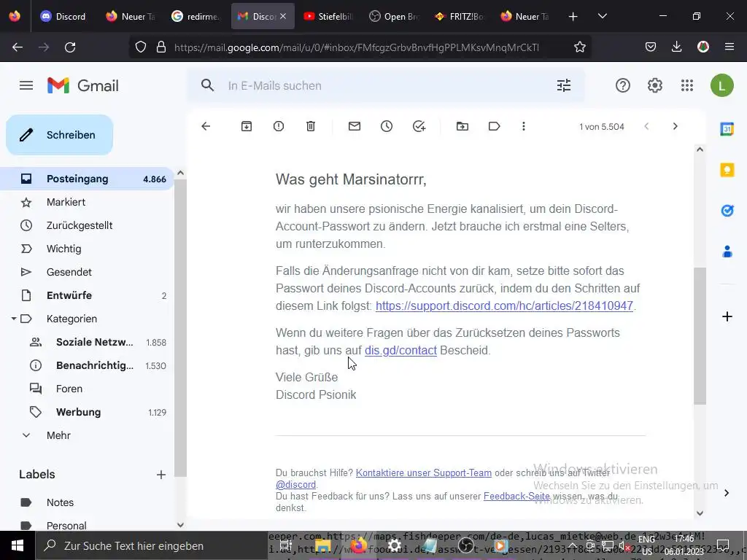The width and height of the screenshot is (747, 560).
Task: Open Contacts side panel
Action: click(727, 252)
